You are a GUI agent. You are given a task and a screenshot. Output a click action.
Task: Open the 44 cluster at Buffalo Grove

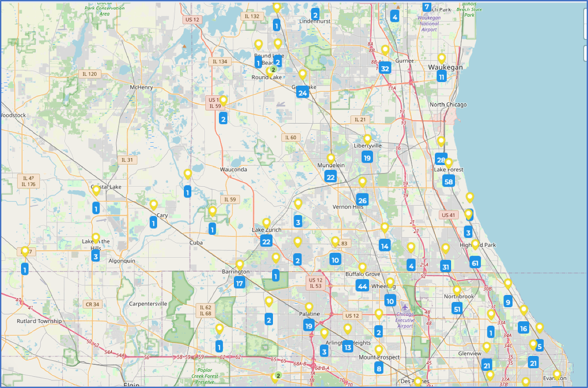[x=362, y=286]
